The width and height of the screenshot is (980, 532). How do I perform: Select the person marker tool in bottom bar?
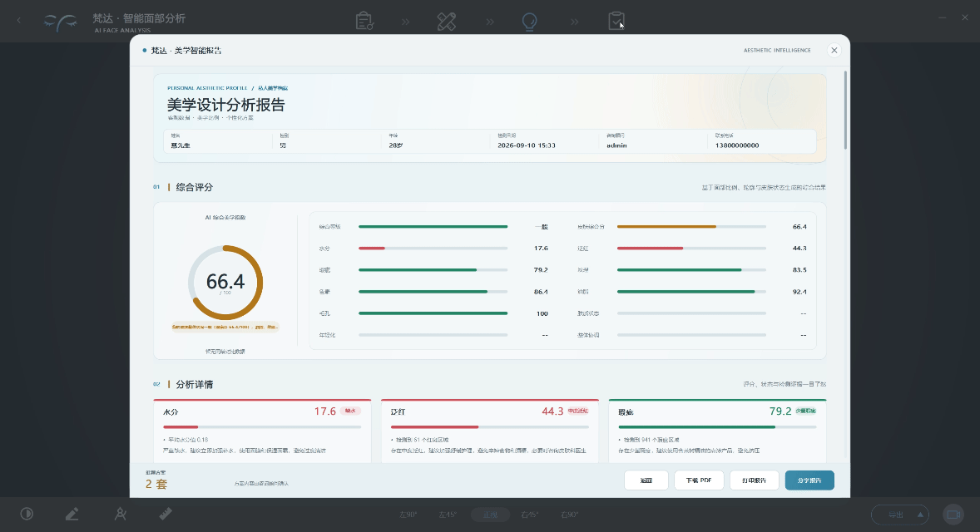(120, 514)
